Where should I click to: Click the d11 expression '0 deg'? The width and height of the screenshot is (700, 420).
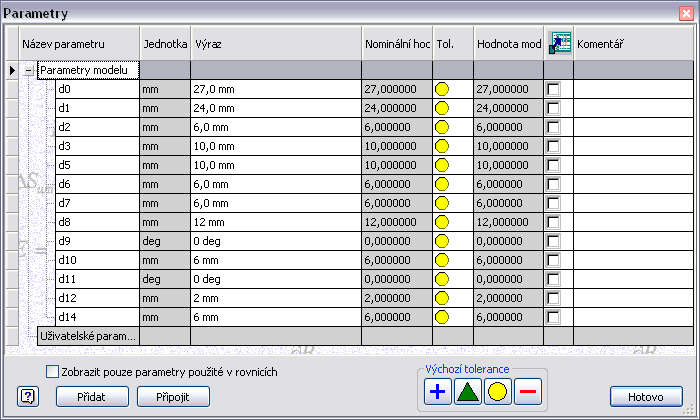pyautogui.click(x=276, y=279)
